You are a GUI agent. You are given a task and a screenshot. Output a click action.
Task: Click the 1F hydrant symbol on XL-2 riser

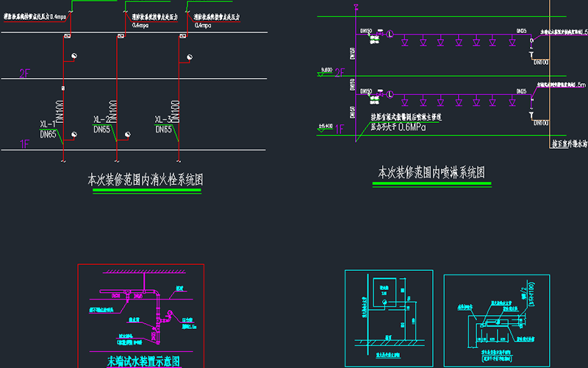pyautogui.click(x=127, y=135)
